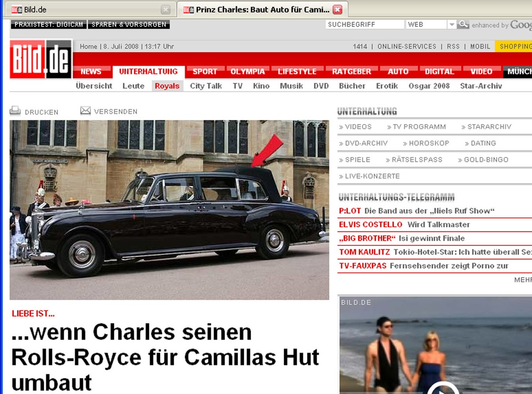Screen dimensions: 532x394
Task: Close the Prinz Charles browser tab
Action: click(x=337, y=9)
